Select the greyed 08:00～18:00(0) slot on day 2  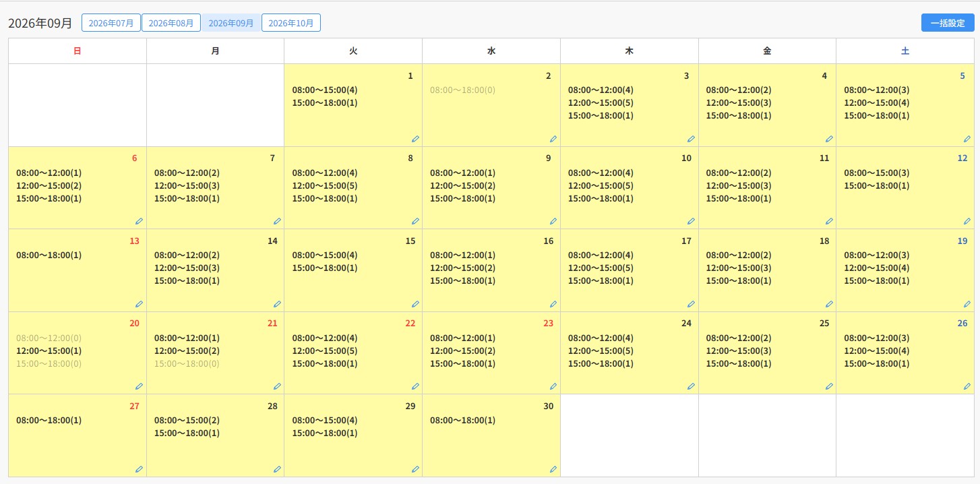(x=463, y=90)
